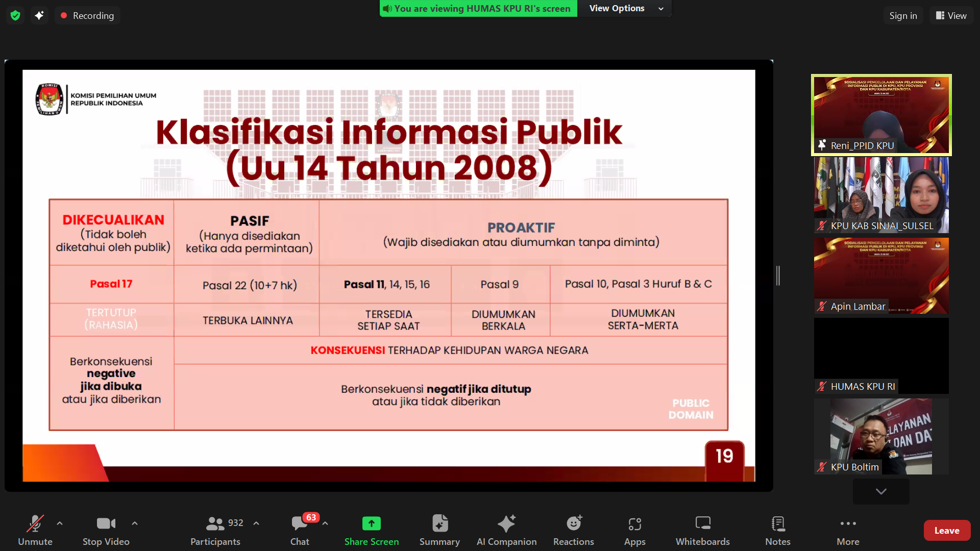980x551 pixels.
Task: Expand chevron below participant video thumbnails
Action: [x=881, y=491]
